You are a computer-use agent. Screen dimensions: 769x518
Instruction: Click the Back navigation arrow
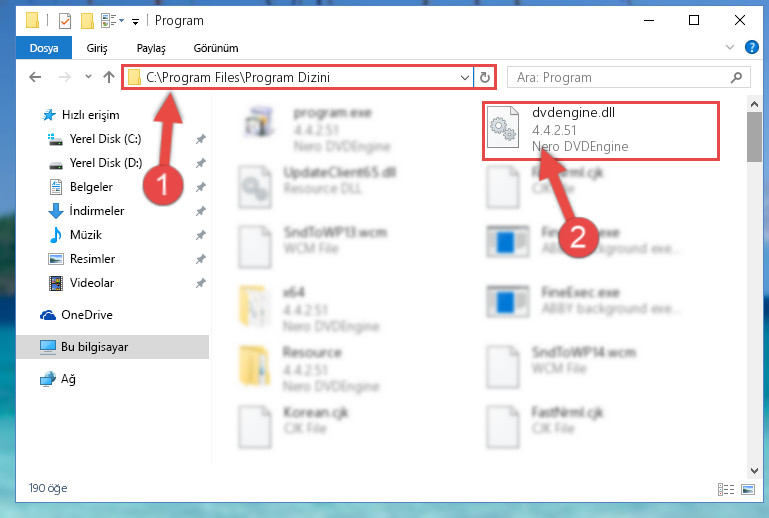click(35, 77)
